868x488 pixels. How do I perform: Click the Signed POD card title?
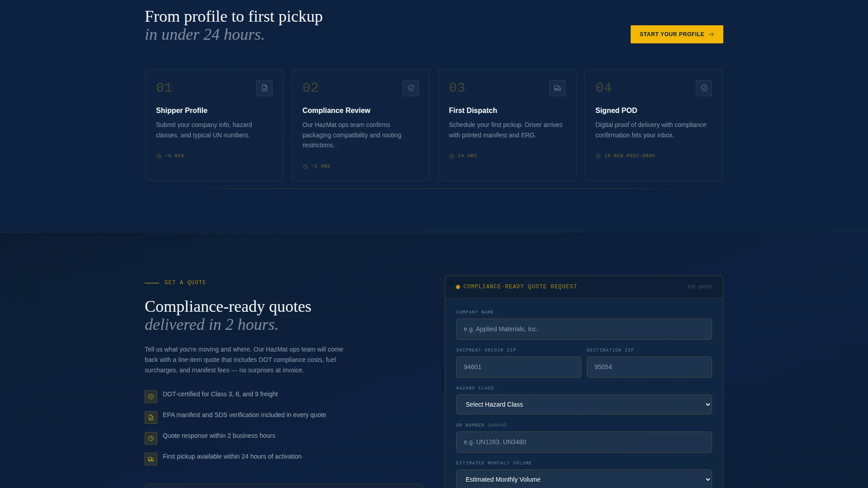click(x=616, y=110)
